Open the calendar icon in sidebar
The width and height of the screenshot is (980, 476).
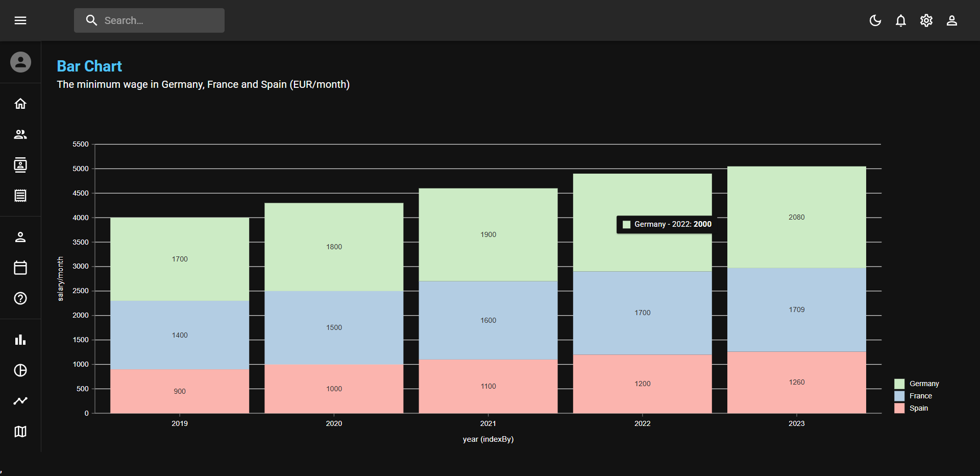click(x=20, y=268)
